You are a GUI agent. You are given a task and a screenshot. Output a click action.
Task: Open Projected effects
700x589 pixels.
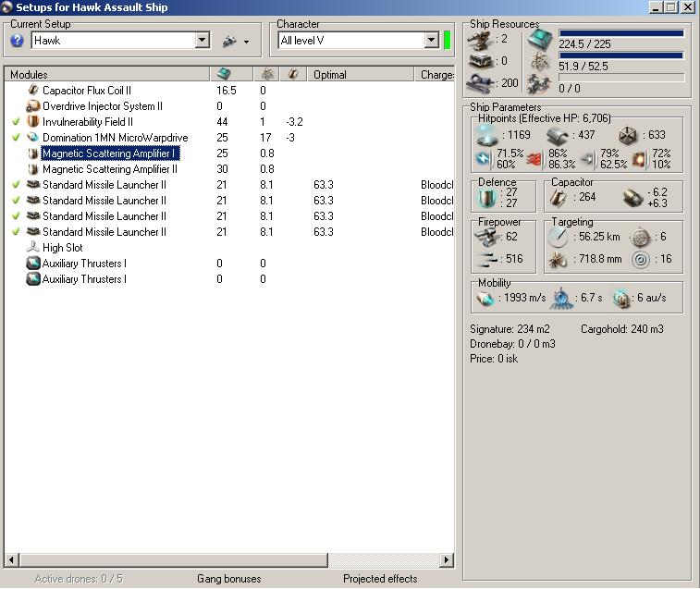380,579
